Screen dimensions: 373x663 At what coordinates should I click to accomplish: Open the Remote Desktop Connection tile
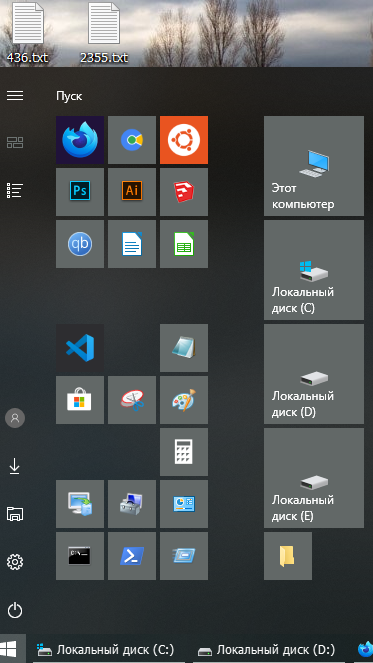(x=80, y=504)
